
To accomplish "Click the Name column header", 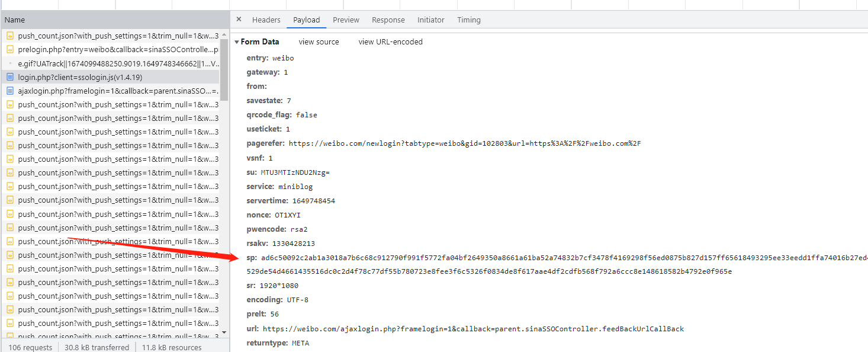I will click(115, 20).
